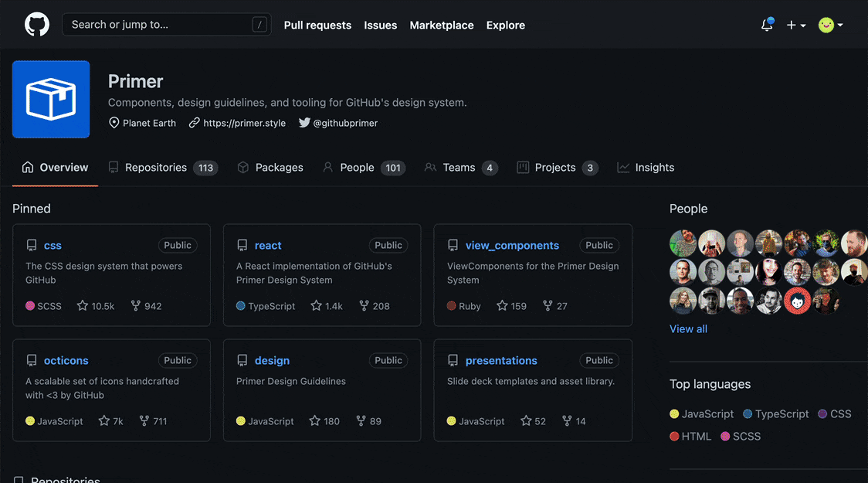The width and height of the screenshot is (868, 483).
Task: Open Explore in top navigation
Action: [x=505, y=25]
